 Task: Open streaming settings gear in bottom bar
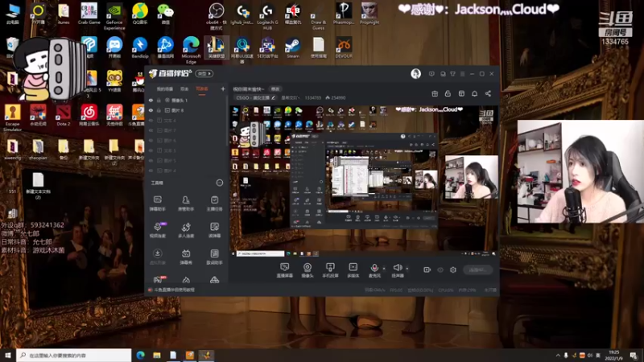(x=453, y=269)
